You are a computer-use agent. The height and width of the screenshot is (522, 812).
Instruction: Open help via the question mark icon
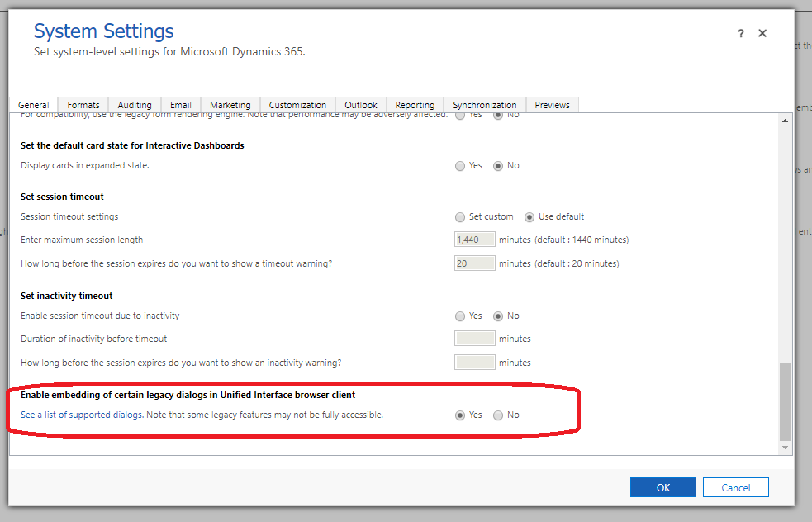tap(741, 33)
